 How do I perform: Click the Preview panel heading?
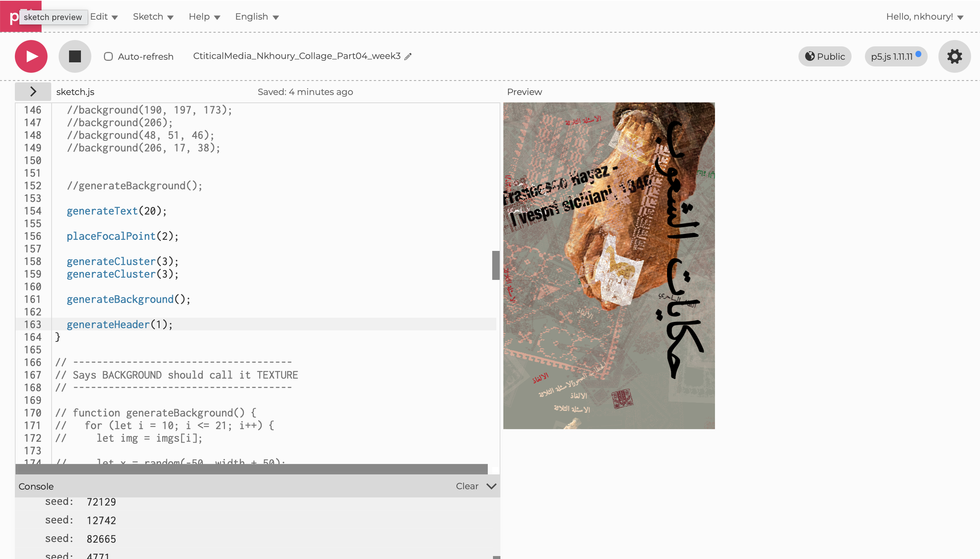(x=524, y=92)
